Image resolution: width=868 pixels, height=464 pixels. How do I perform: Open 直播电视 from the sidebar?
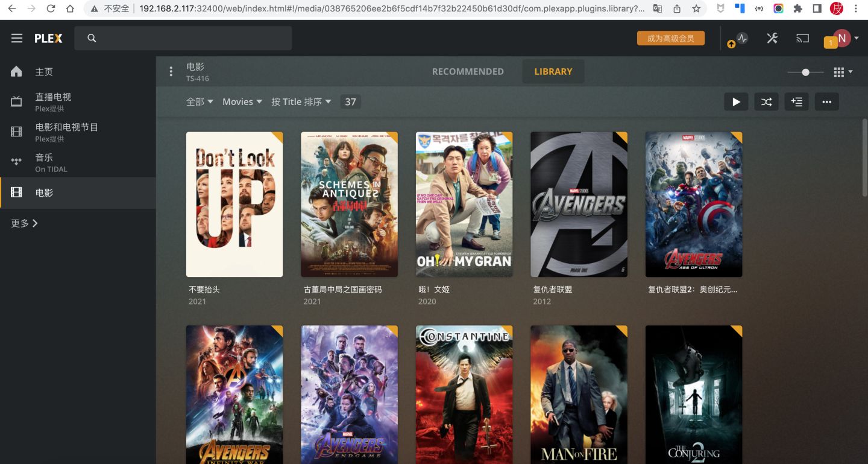[x=54, y=97]
